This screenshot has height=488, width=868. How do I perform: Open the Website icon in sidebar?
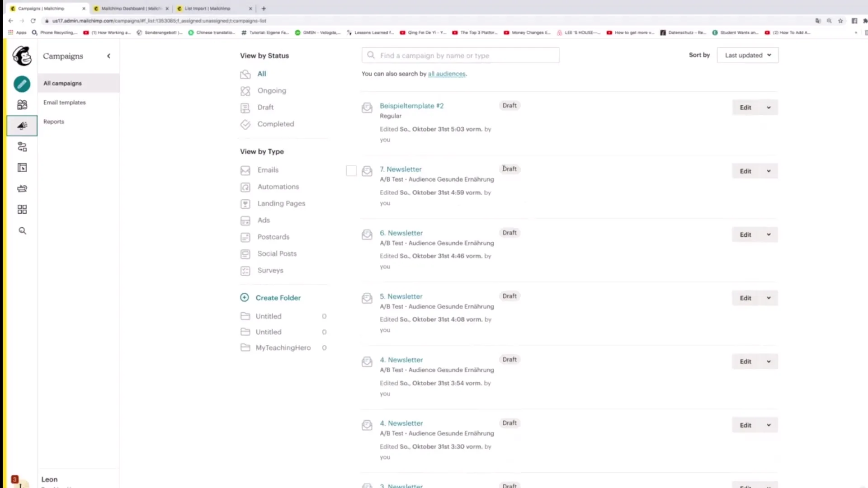tap(22, 168)
